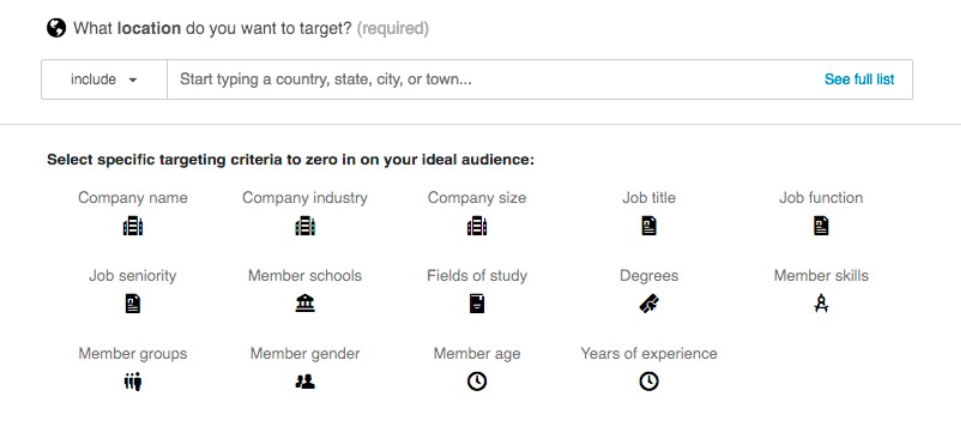Click the Company industry building icon

click(x=305, y=226)
